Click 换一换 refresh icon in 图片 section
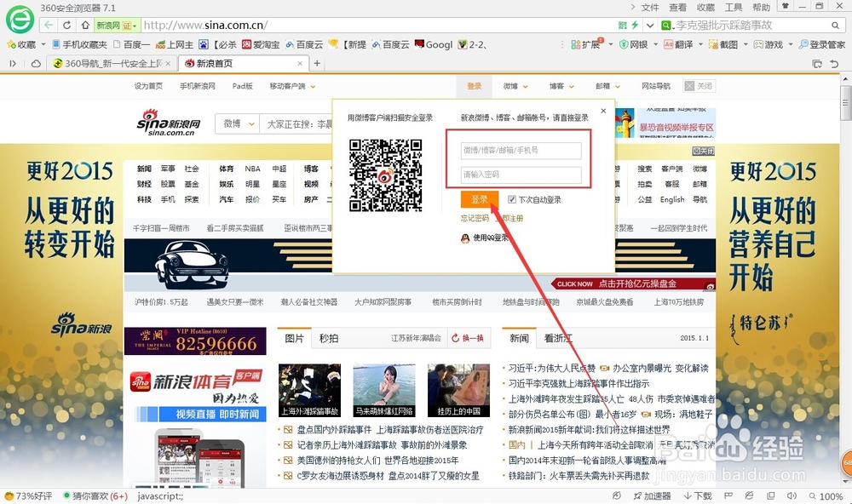 point(456,338)
